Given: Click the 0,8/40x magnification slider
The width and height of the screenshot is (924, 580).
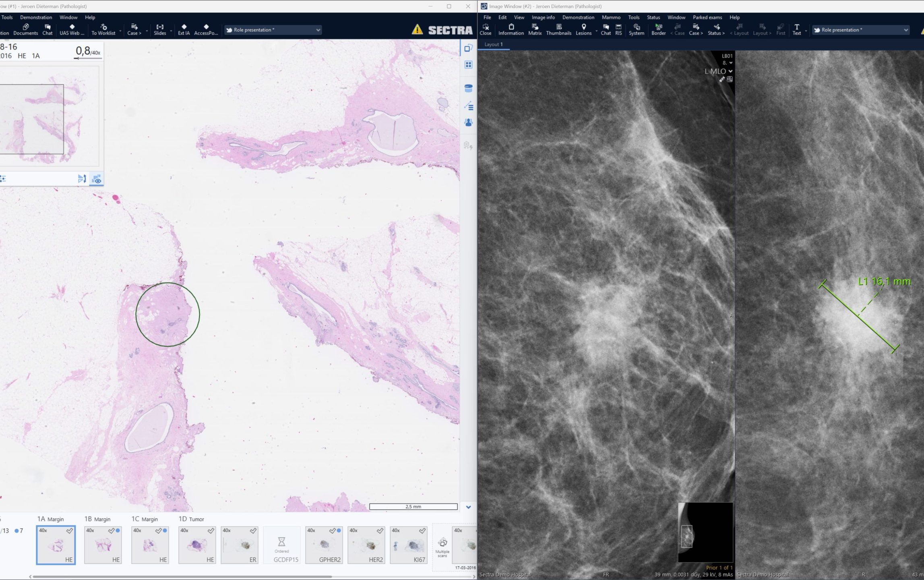Looking at the screenshot, I should click(x=88, y=58).
